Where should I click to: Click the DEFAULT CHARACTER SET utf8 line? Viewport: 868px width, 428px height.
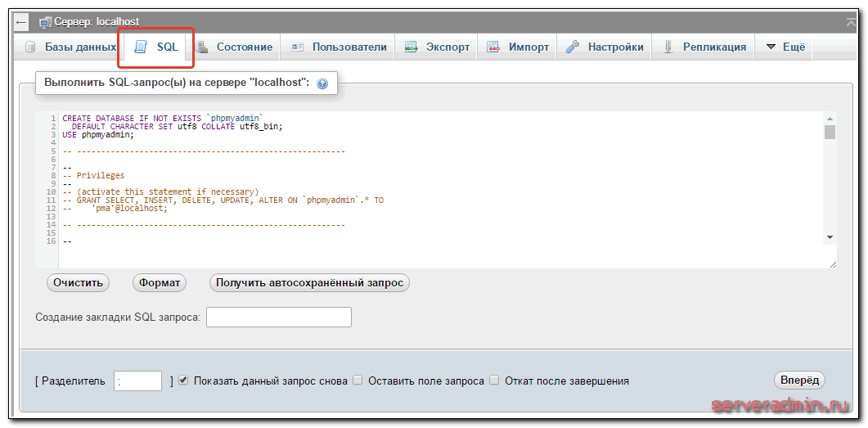pos(177,126)
